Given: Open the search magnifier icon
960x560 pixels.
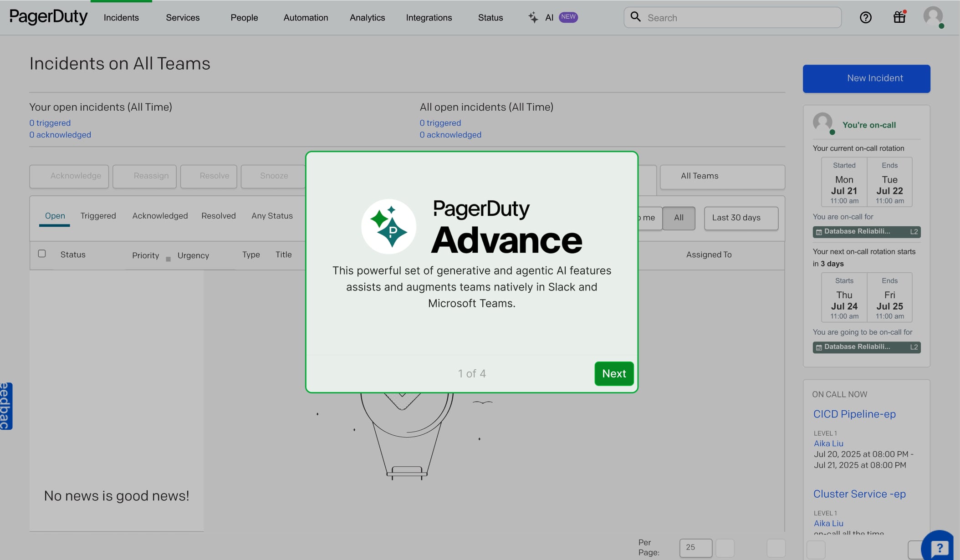Looking at the screenshot, I should (x=635, y=17).
